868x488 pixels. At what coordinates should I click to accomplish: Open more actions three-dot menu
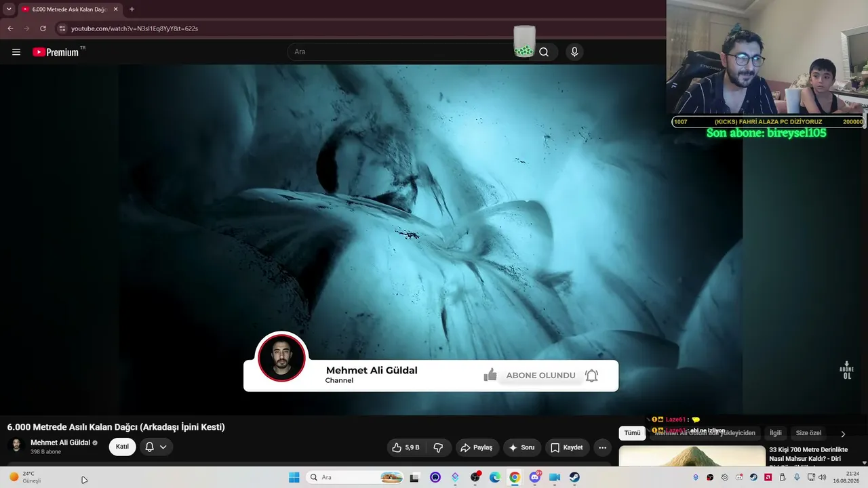tap(602, 447)
